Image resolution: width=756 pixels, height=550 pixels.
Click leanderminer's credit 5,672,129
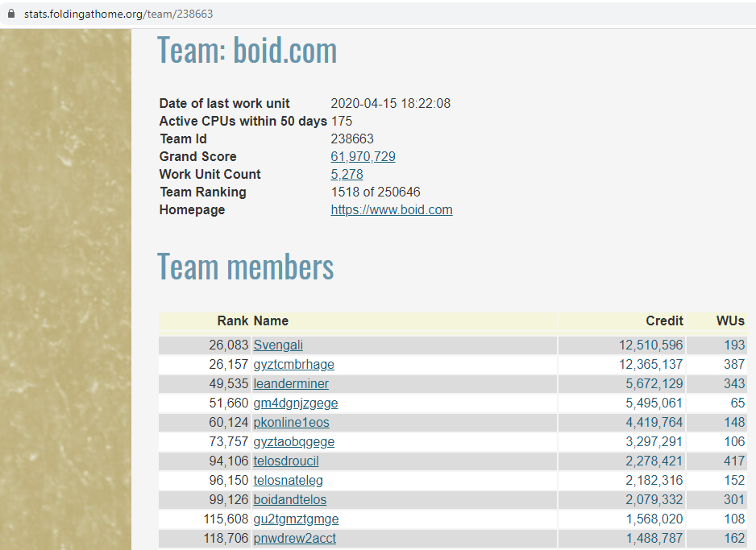pos(654,384)
